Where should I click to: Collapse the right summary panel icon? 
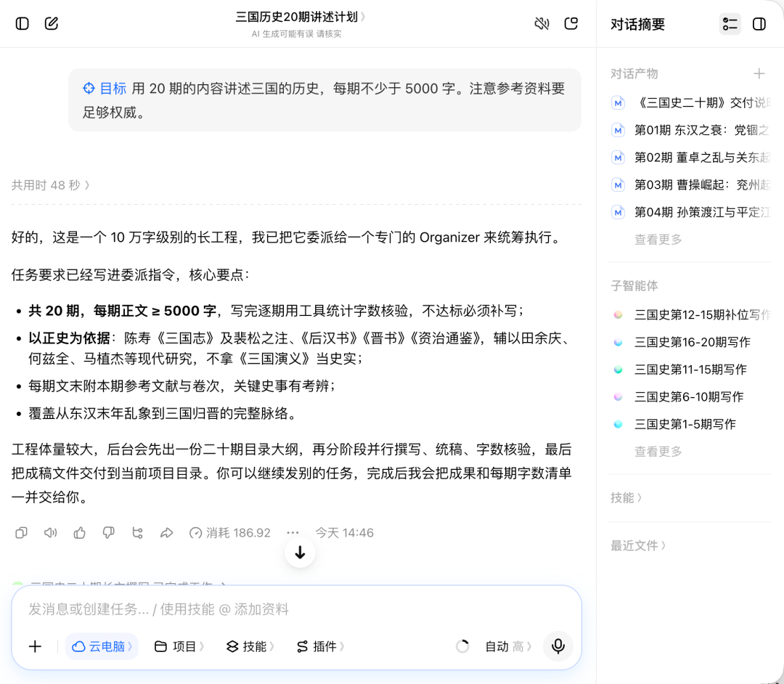(x=759, y=24)
